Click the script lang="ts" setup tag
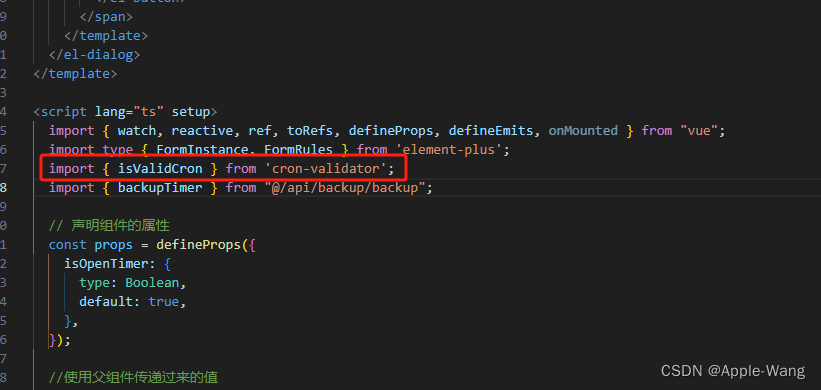The width and height of the screenshot is (821, 390). [x=125, y=112]
